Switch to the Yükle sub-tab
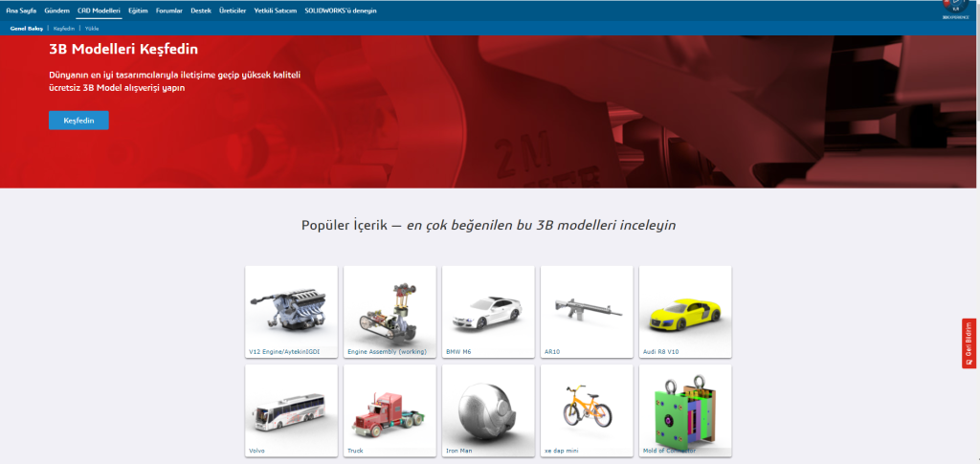 tap(92, 29)
